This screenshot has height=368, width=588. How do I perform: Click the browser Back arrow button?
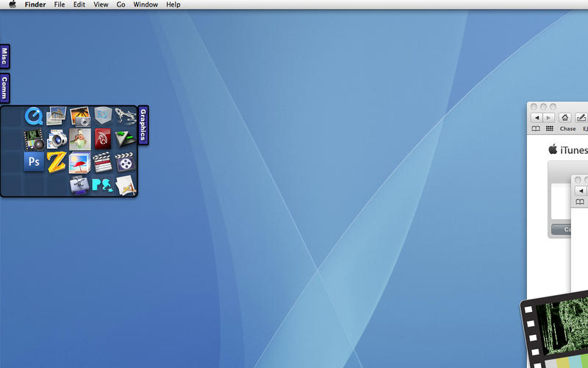pyautogui.click(x=537, y=118)
